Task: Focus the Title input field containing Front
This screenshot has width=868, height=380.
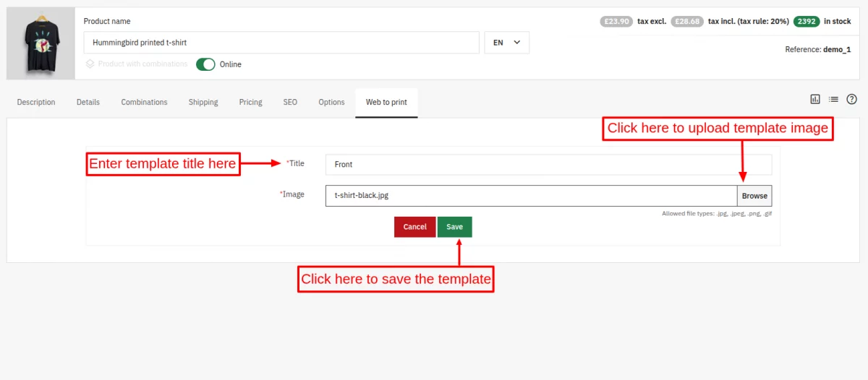Action: (x=548, y=165)
